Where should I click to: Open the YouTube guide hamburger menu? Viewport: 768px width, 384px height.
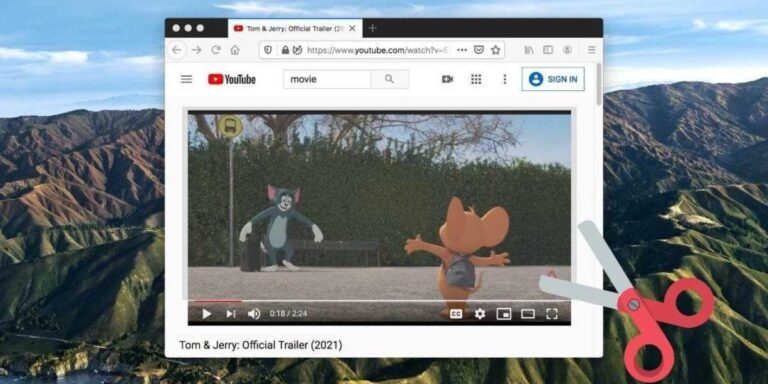tap(187, 79)
